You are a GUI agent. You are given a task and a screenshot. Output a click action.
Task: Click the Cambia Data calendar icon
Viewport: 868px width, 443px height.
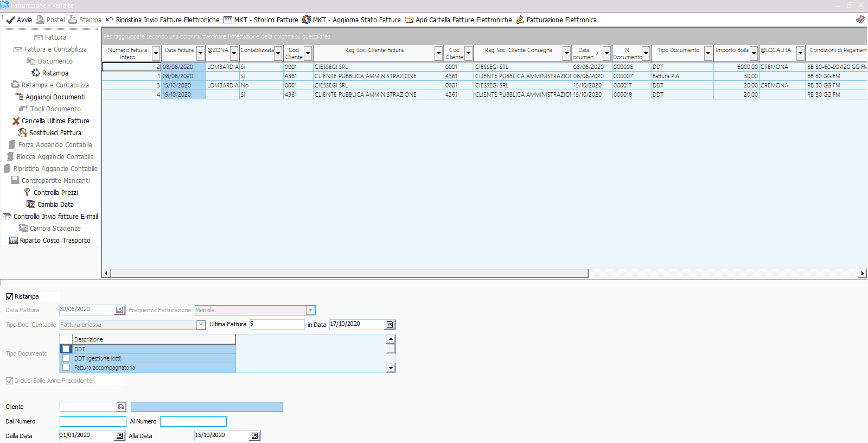pyautogui.click(x=31, y=204)
